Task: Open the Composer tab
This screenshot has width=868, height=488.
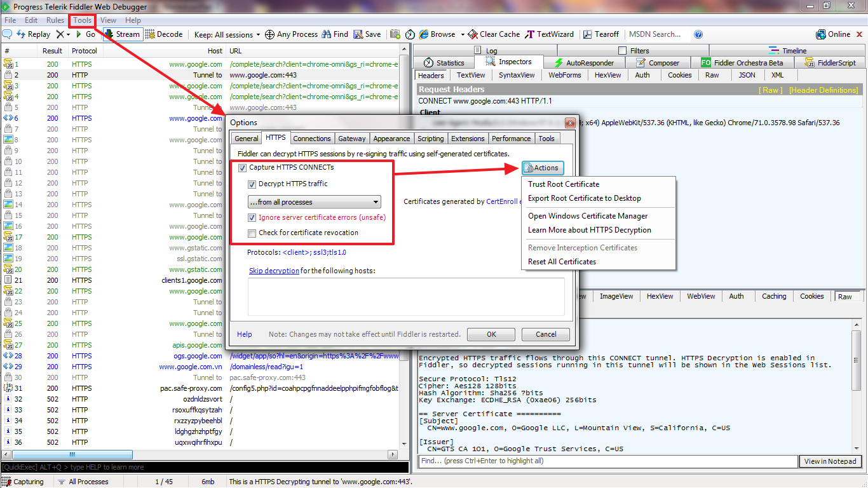Action: point(658,63)
